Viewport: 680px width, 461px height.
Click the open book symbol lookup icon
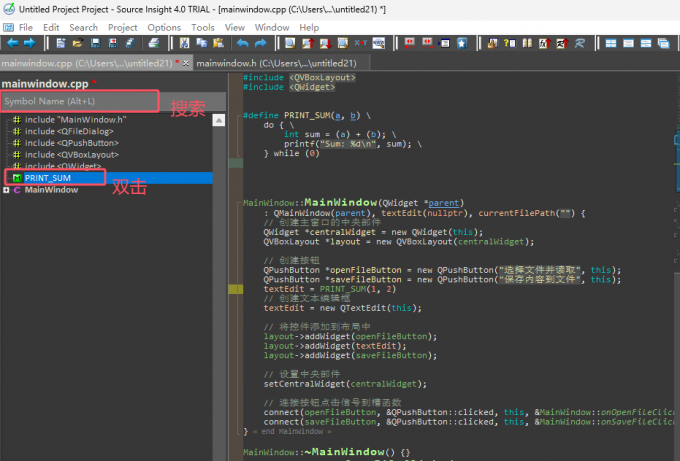527,43
